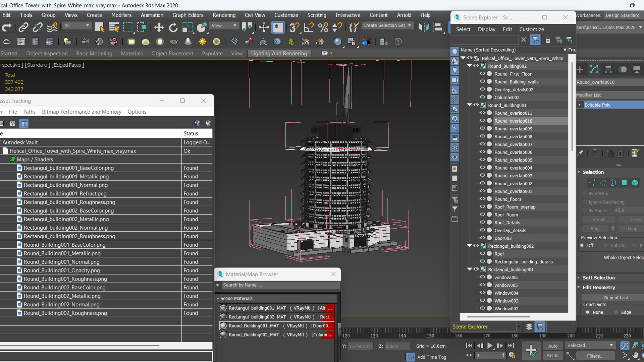
Task: Click the Select by Name icon
Action: (114, 27)
